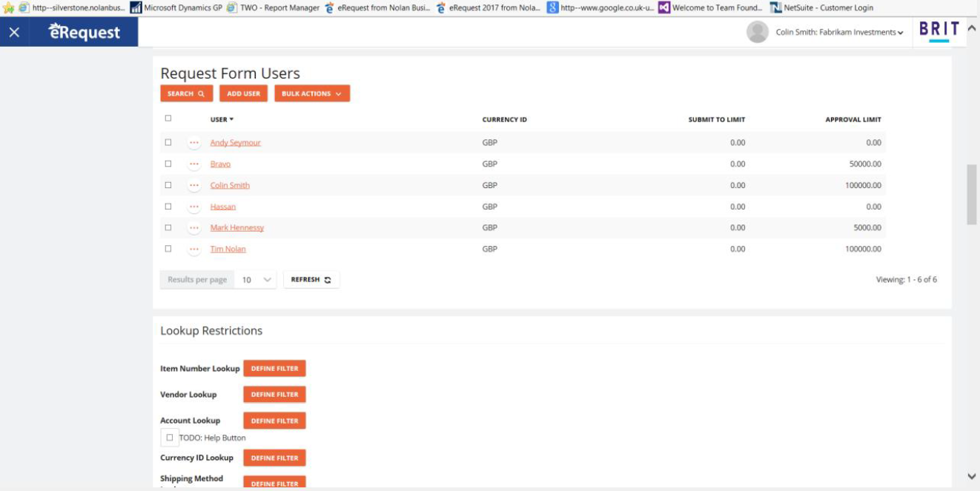
Task: Open the three-dot menu for Bravo
Action: click(x=194, y=164)
